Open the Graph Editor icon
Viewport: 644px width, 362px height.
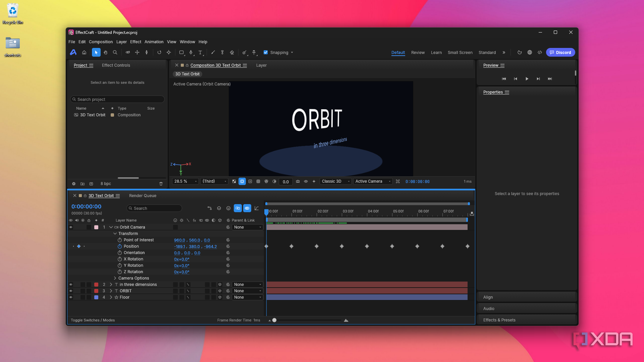[257, 208]
